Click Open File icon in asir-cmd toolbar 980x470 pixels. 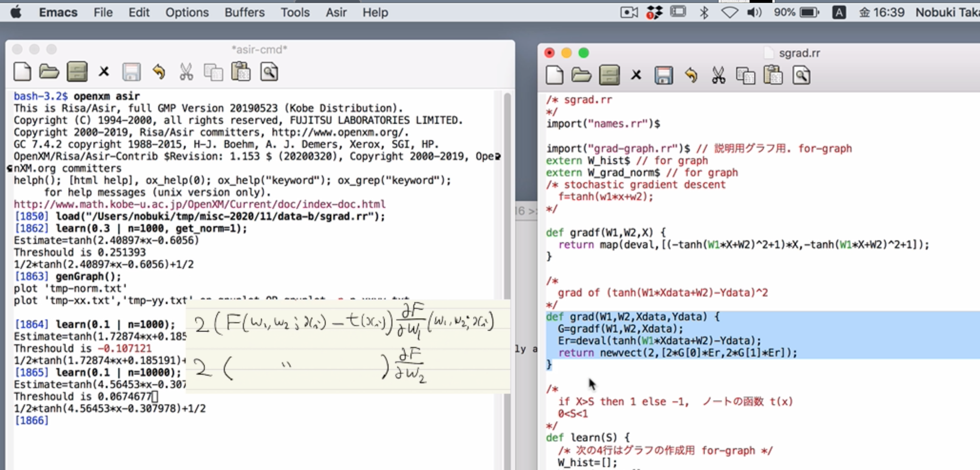(x=49, y=72)
